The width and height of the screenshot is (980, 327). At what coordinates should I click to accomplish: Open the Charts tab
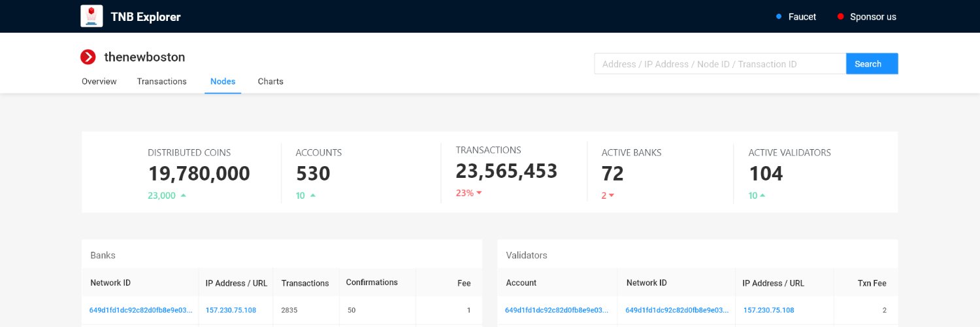(270, 82)
